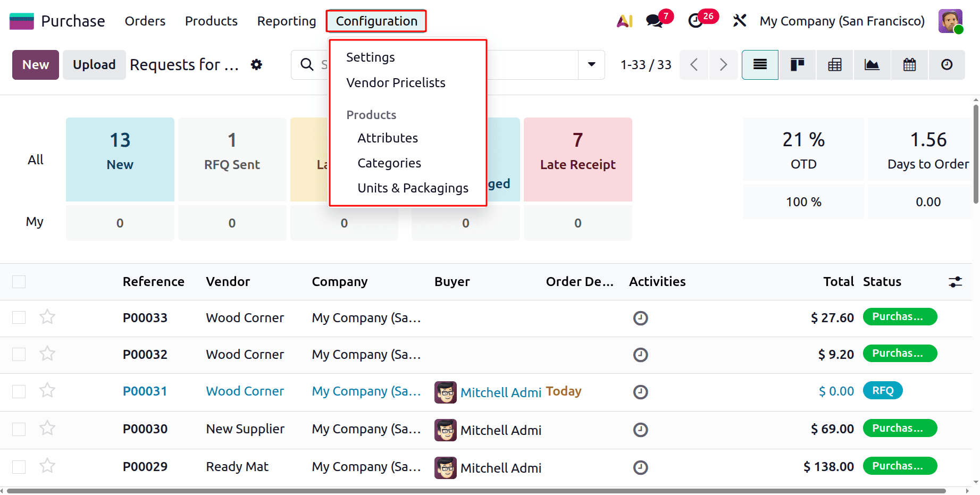Open the gear menu next to Requests for Quotation

pos(256,64)
